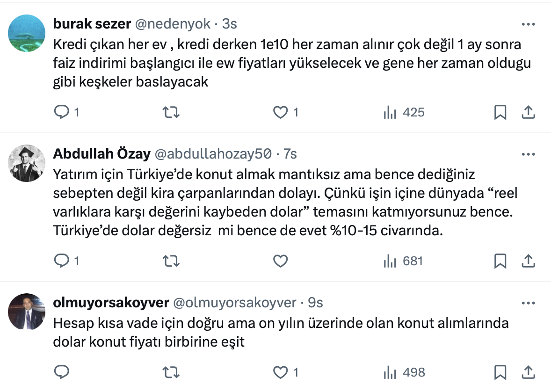Bookmark Abdullah Özay's tweet
The width and height of the screenshot is (551, 392).
pos(500,261)
